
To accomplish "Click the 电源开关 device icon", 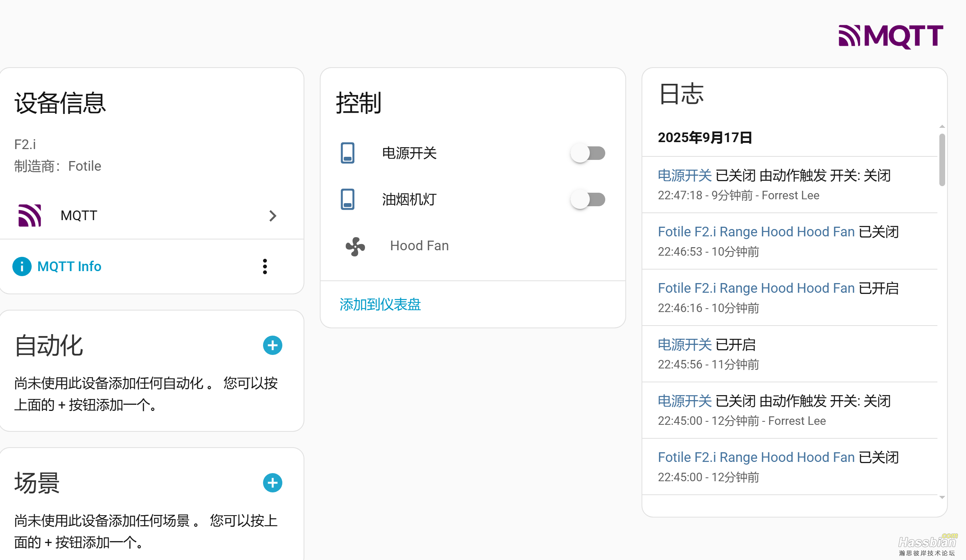I will [x=348, y=153].
